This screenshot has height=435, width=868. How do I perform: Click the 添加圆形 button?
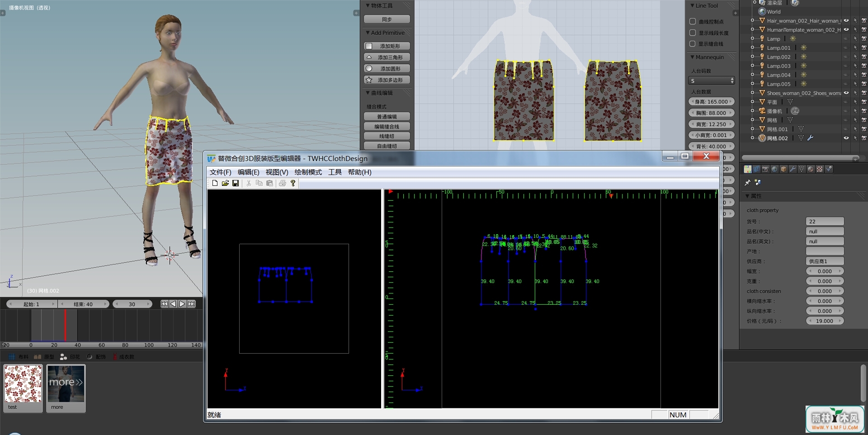tap(387, 69)
